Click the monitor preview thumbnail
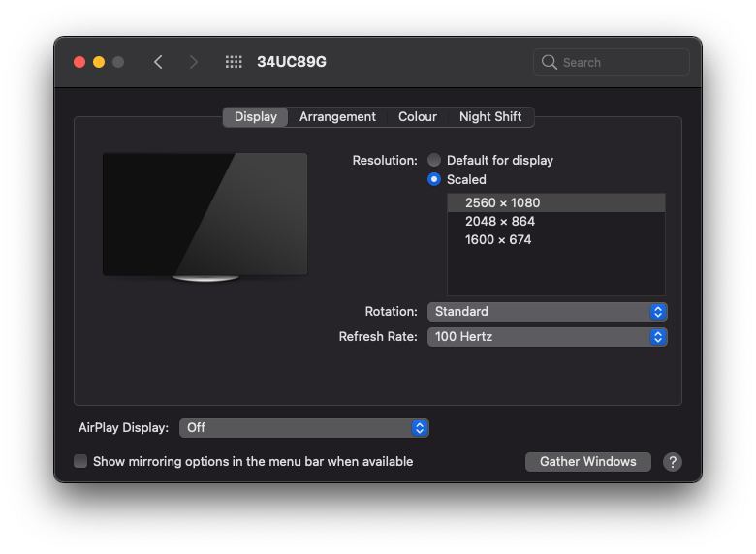This screenshot has width=756, height=554. tap(205, 217)
